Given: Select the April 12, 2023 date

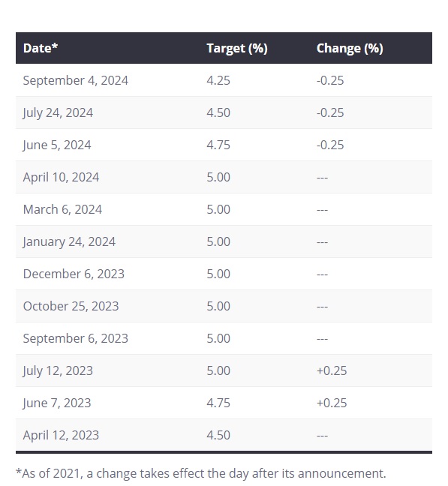Looking at the screenshot, I should pos(61,435).
